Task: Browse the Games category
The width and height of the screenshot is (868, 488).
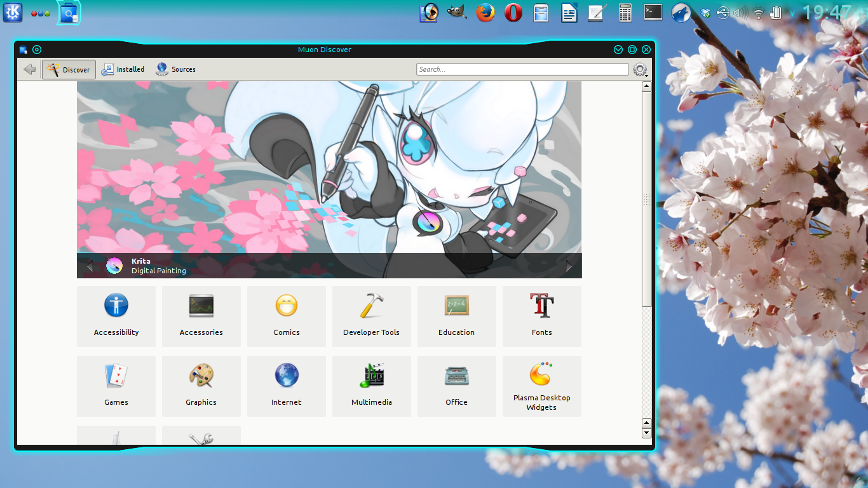Action: pyautogui.click(x=116, y=386)
